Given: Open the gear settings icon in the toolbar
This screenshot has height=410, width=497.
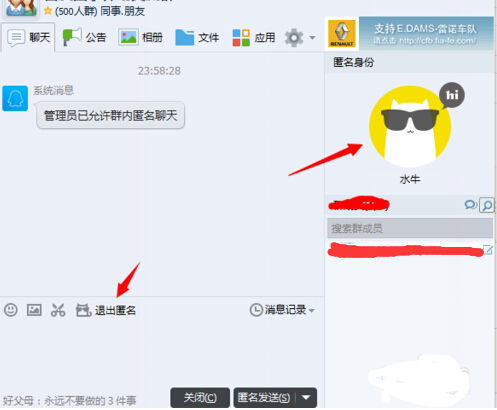Looking at the screenshot, I should [294, 37].
